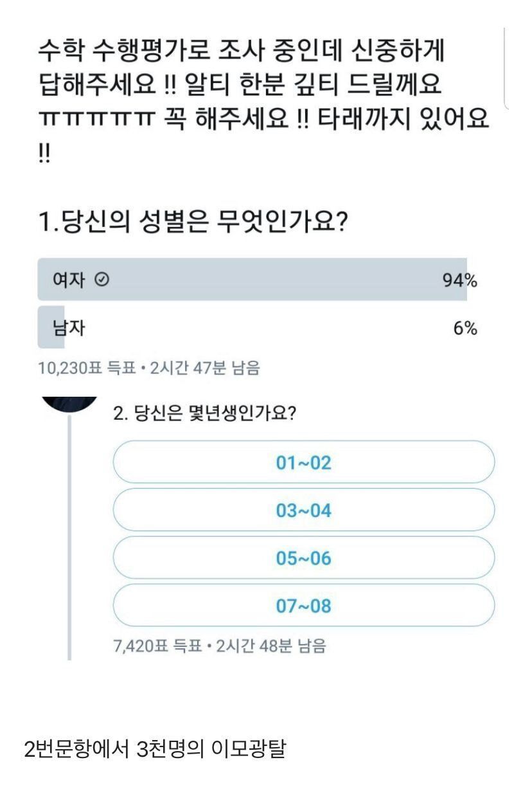Click the 2시간 48분 남음 time label
The image size is (532, 787).
pyautogui.click(x=270, y=646)
